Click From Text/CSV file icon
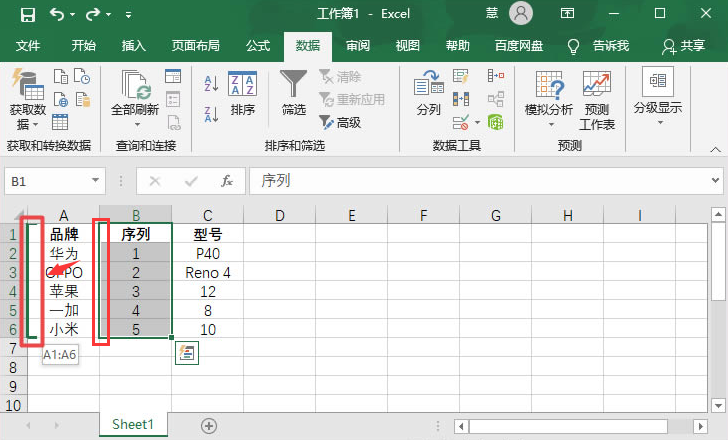The image size is (728, 440). pos(61,77)
